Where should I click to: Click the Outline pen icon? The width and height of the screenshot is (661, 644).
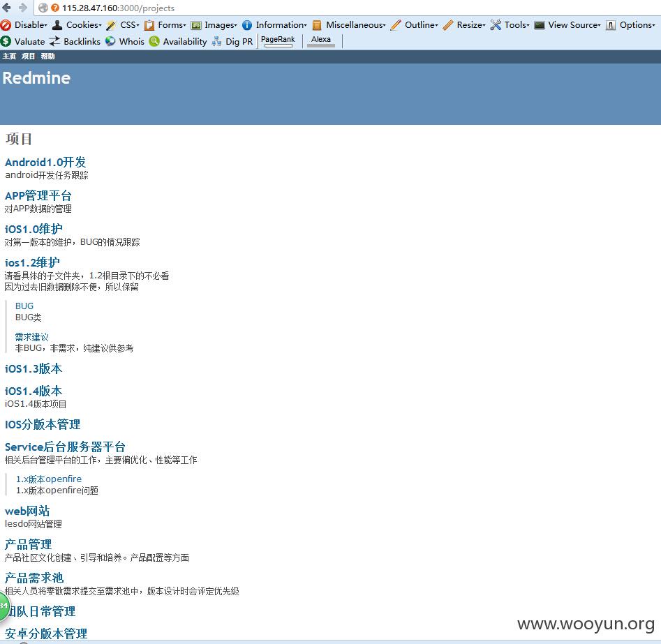(x=396, y=25)
